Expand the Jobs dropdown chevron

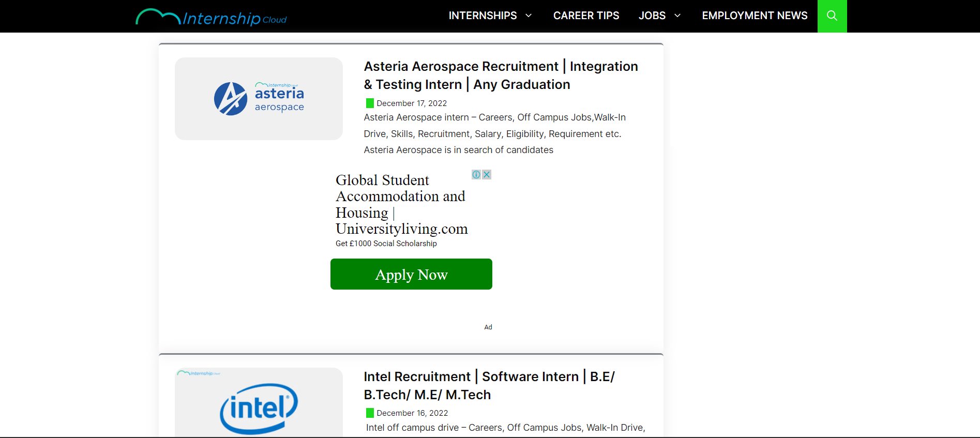point(677,16)
